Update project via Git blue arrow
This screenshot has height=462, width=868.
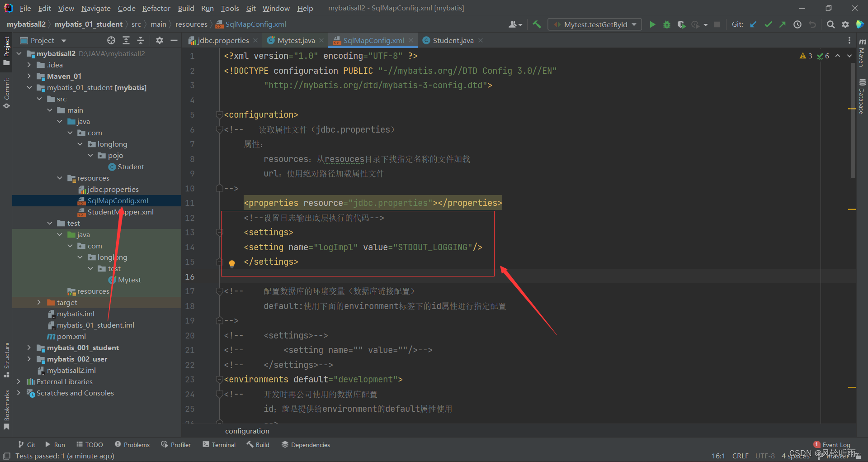point(753,24)
